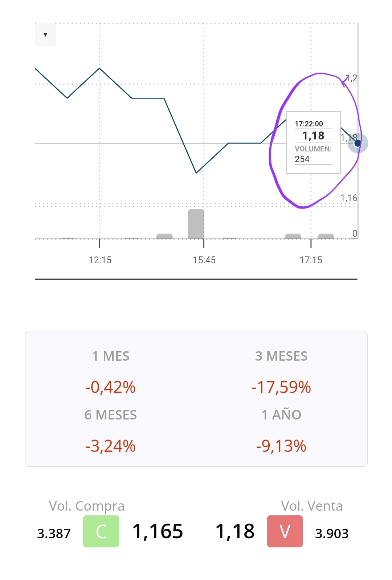Click the -9,13% one-year change value

[x=281, y=446]
